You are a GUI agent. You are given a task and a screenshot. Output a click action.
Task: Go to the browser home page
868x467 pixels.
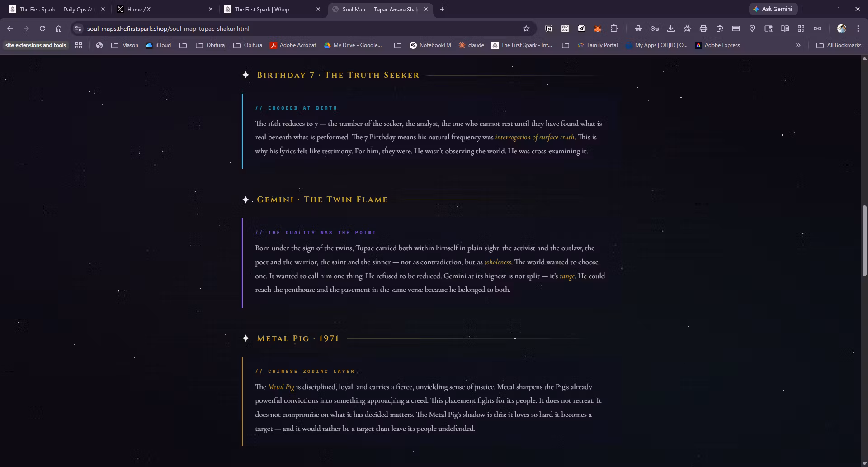coord(59,29)
